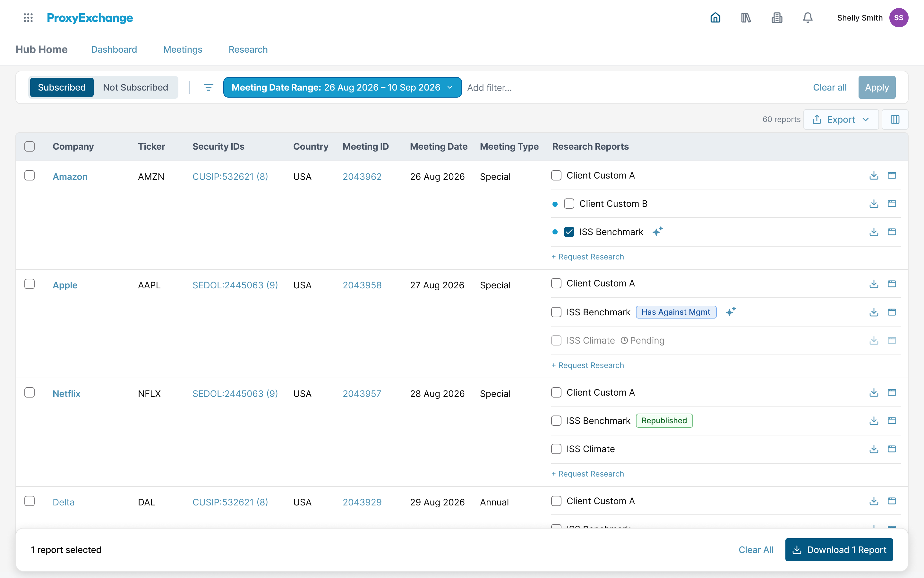Open preview of Netflix ISS Benchmark
924x578 pixels.
(x=892, y=421)
